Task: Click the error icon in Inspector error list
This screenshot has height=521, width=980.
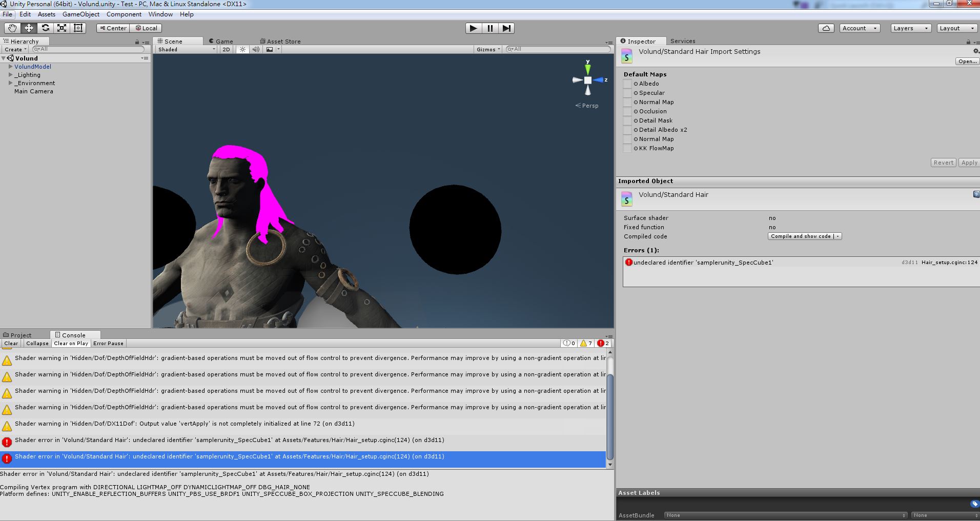Action: pos(629,263)
